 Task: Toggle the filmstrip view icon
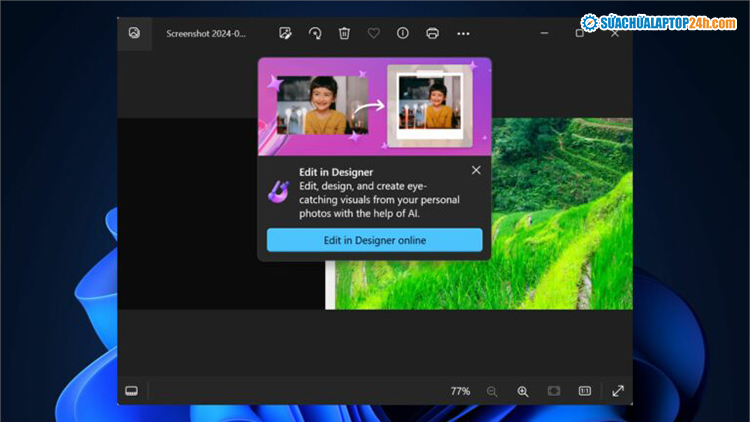pos(132,391)
